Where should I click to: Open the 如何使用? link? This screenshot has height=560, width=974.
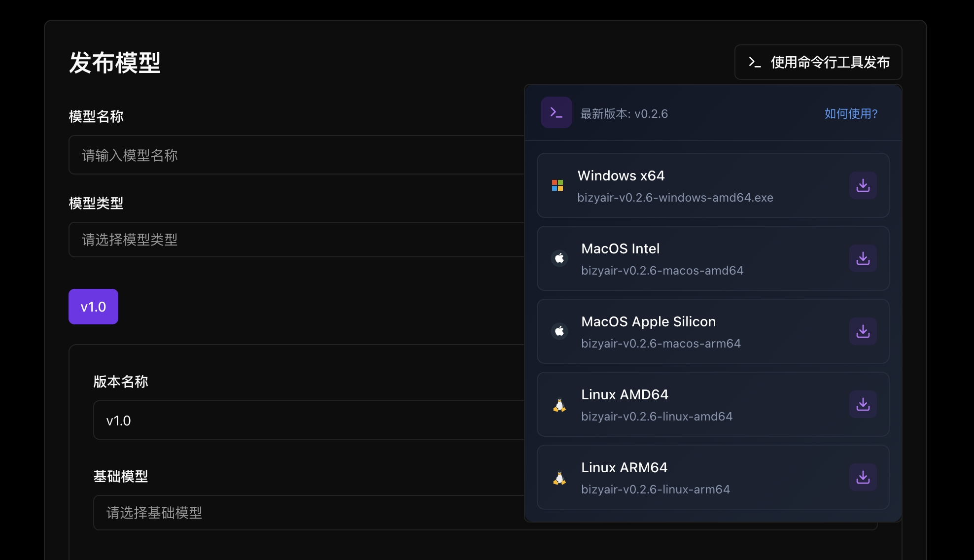tap(850, 113)
